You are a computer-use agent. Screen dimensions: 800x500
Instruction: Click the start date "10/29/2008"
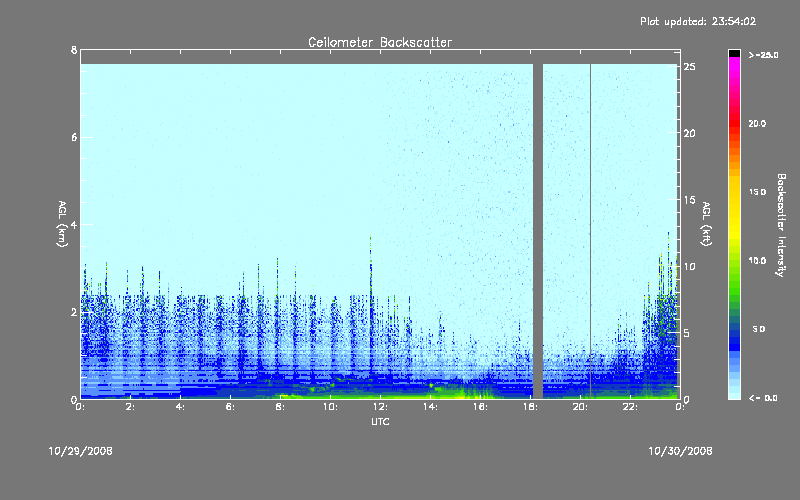[x=81, y=451]
